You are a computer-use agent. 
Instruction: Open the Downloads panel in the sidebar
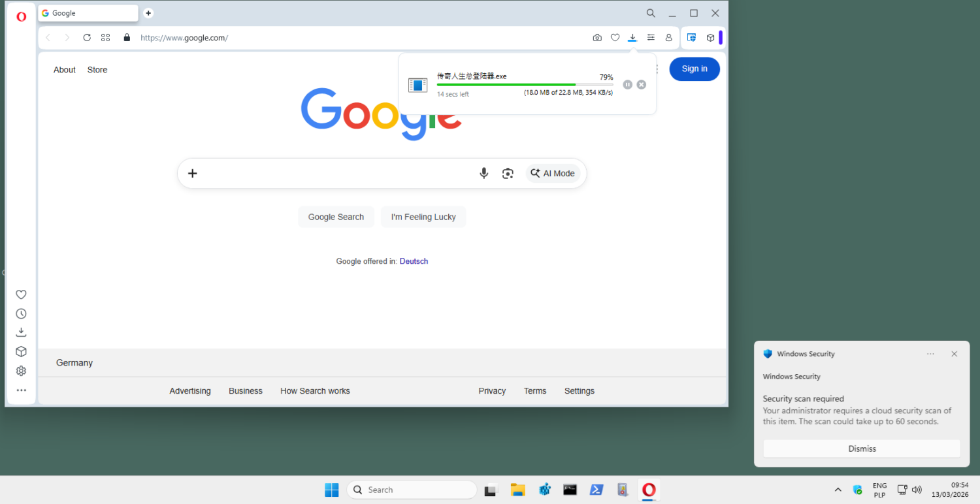pyautogui.click(x=21, y=332)
